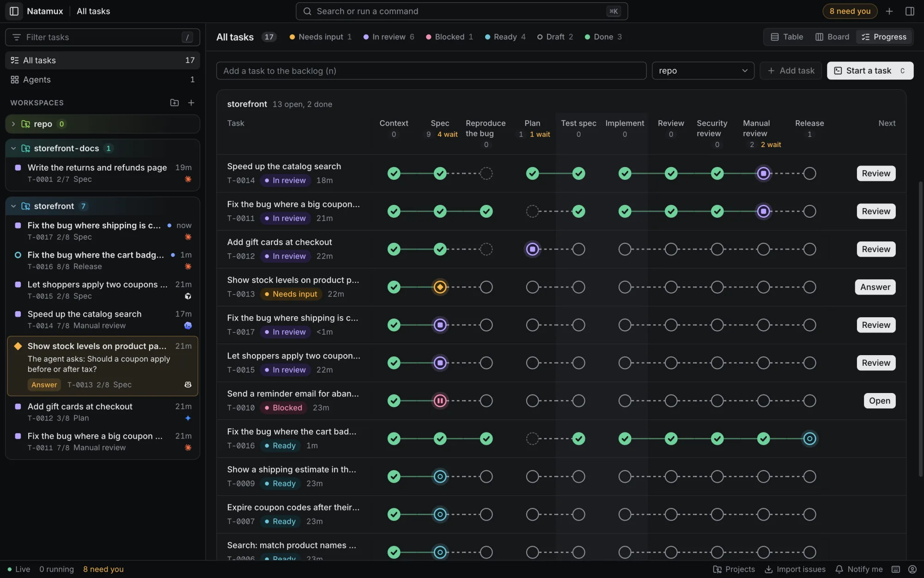924x578 pixels.
Task: Switch to Table view
Action: pyautogui.click(x=787, y=37)
